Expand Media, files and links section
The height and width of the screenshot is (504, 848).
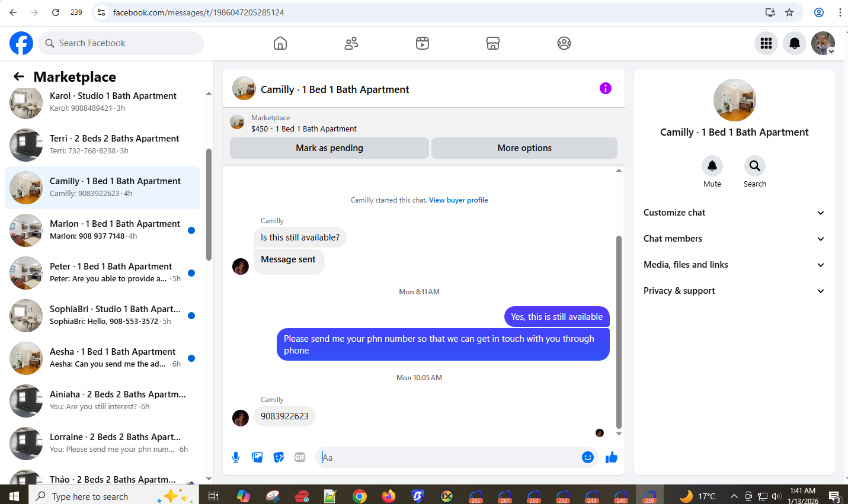[734, 265]
